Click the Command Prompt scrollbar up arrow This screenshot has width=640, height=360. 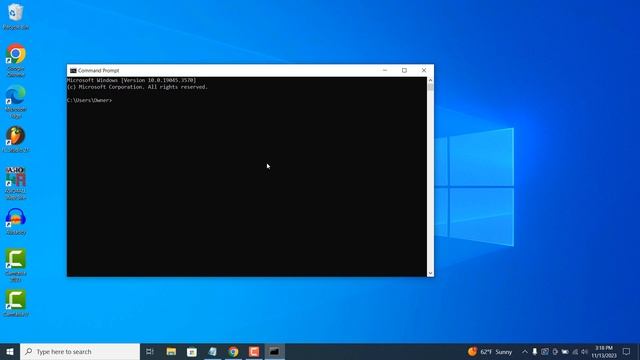(430, 80)
